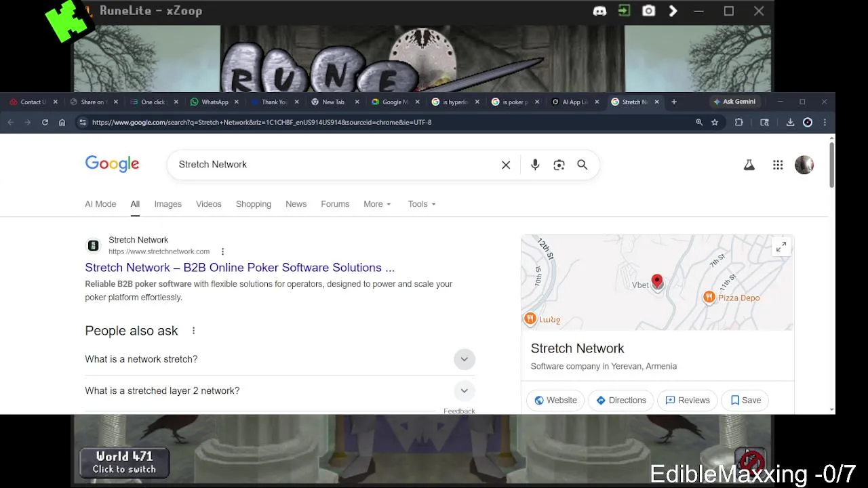Open the Discord icon in RuneLite title bar
The image size is (868, 488).
click(x=599, y=11)
